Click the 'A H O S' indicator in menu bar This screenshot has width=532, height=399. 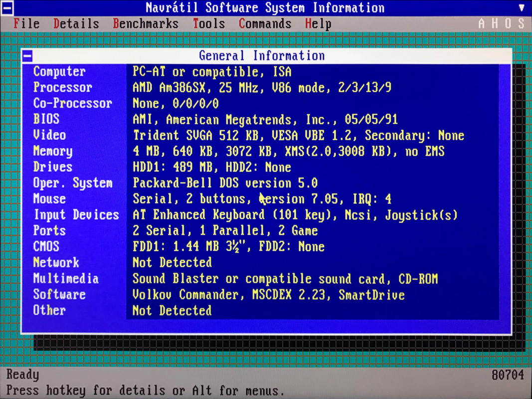[x=502, y=23]
